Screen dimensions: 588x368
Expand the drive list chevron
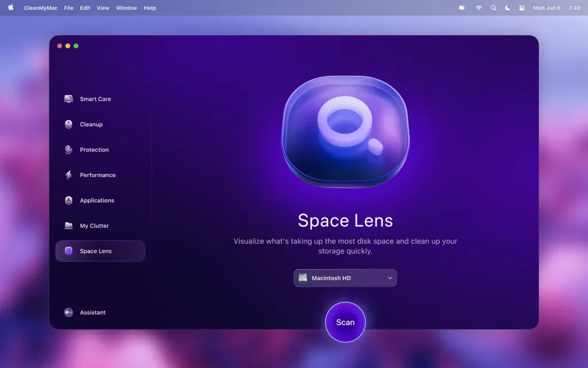click(x=390, y=278)
